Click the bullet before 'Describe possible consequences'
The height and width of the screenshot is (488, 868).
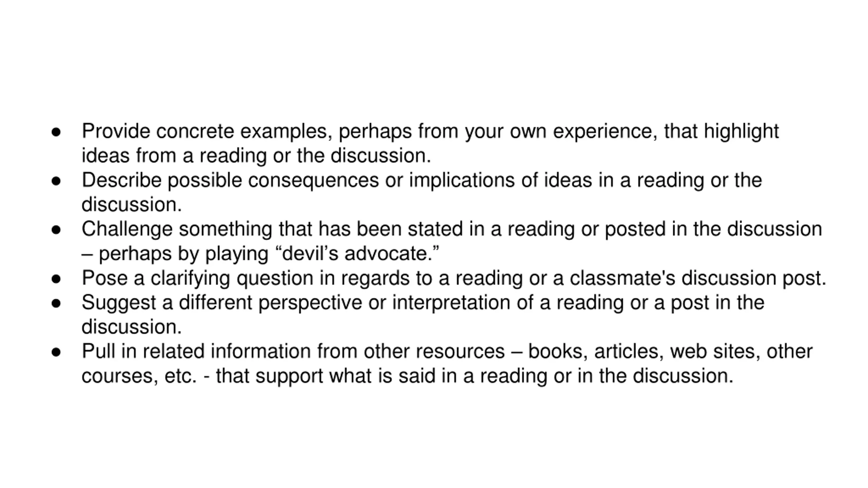click(x=56, y=181)
